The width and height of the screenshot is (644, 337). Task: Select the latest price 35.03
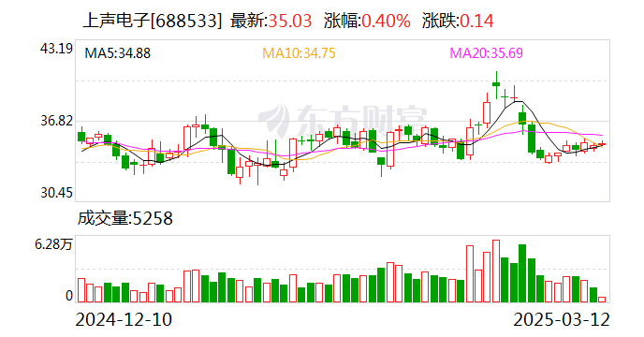[290, 21]
